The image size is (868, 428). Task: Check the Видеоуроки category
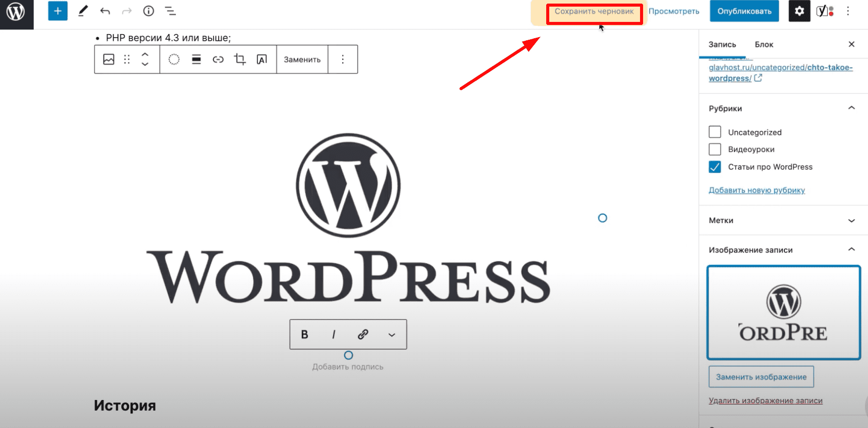pyautogui.click(x=715, y=149)
